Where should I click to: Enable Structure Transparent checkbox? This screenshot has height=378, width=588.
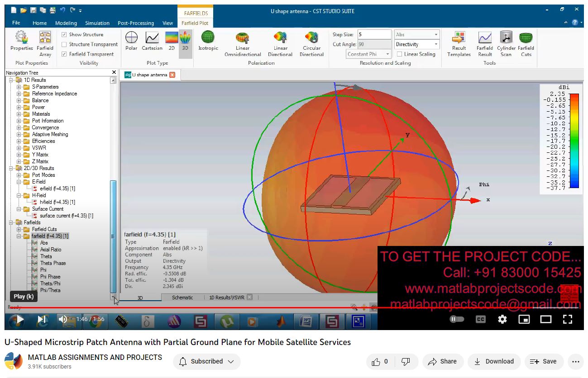[x=64, y=44]
